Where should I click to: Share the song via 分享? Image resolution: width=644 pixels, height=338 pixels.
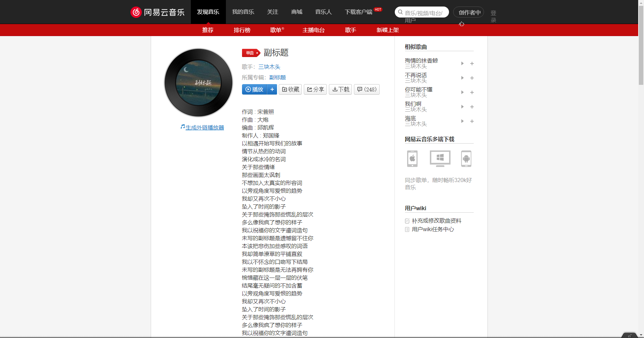click(315, 89)
